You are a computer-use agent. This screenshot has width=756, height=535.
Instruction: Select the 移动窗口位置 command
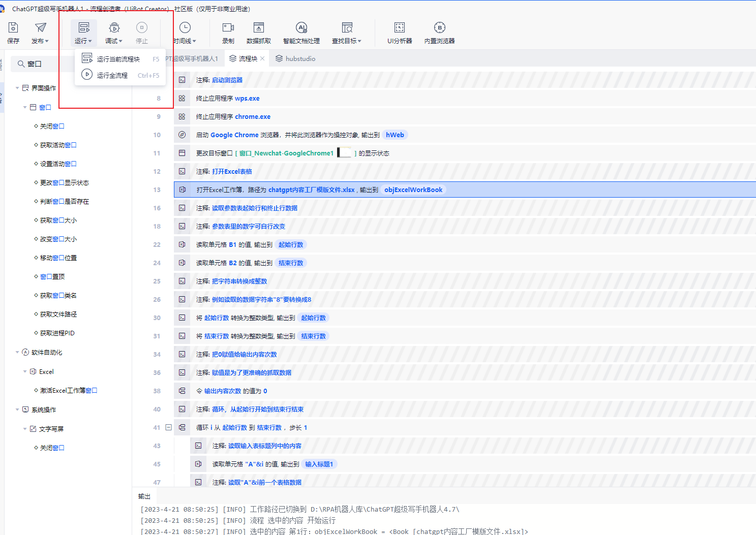(x=58, y=258)
